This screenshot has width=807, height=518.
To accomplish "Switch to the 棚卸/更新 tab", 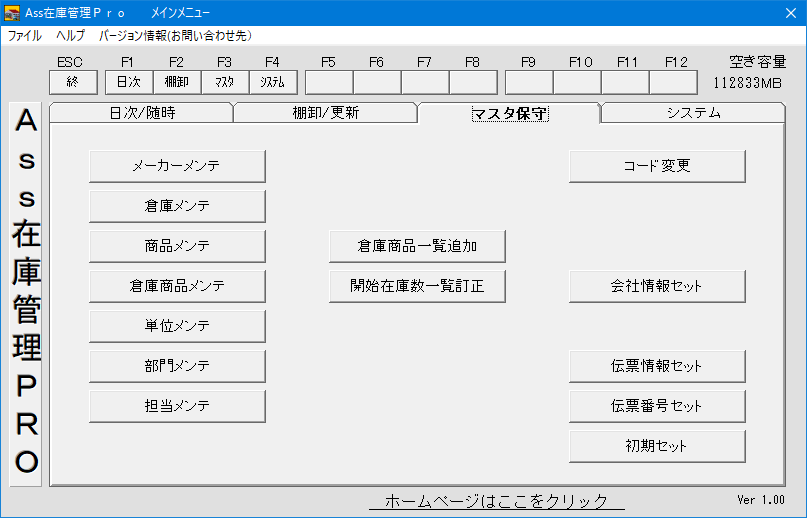I will pyautogui.click(x=325, y=113).
